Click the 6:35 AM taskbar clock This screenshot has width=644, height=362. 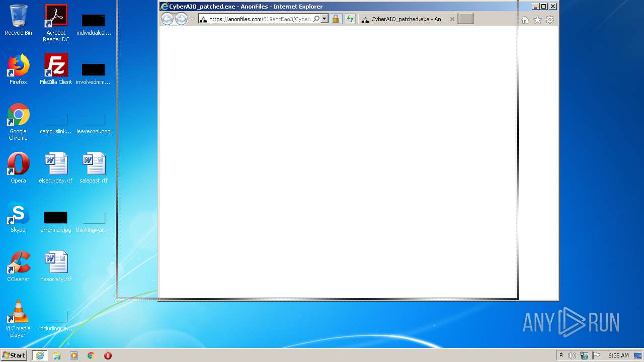[x=618, y=355]
